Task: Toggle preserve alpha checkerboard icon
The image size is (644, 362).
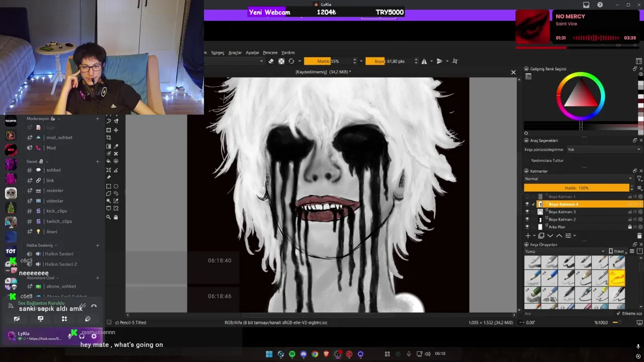Action: coord(281,61)
